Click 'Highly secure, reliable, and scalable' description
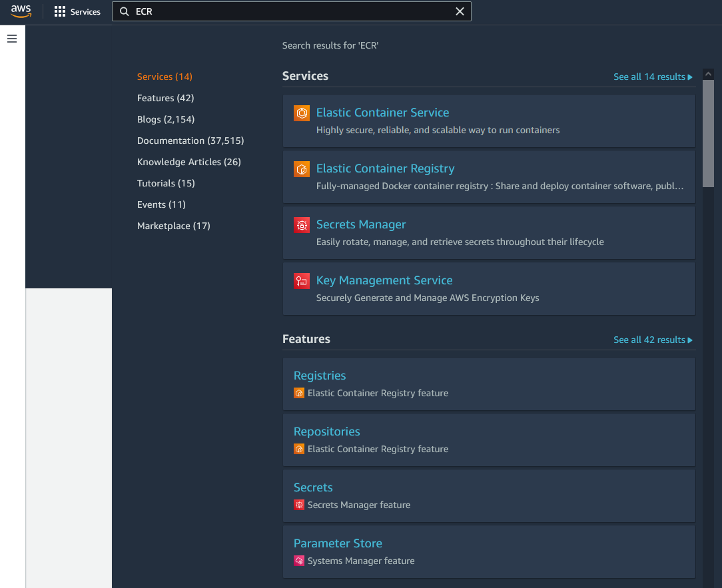Screen dimensions: 722x588 (x=438, y=130)
